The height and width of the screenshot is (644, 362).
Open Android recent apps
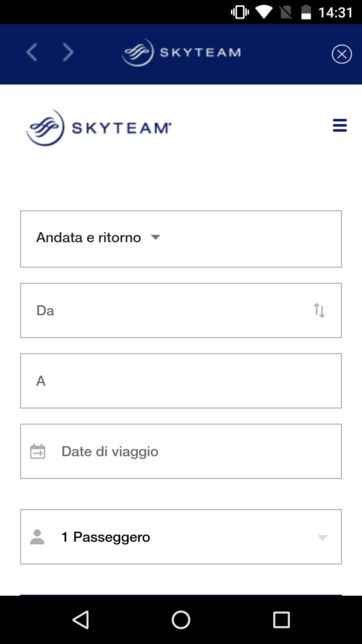coord(282,620)
